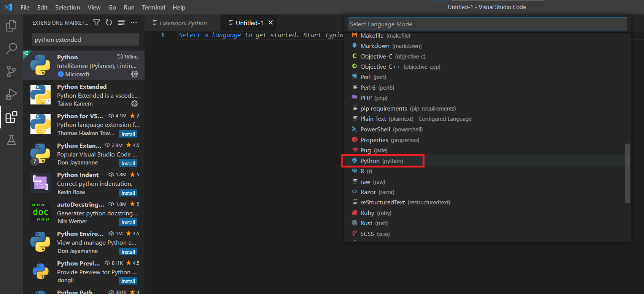Open the Terminal menu
Screen dimensions: 644x294
pos(154,7)
